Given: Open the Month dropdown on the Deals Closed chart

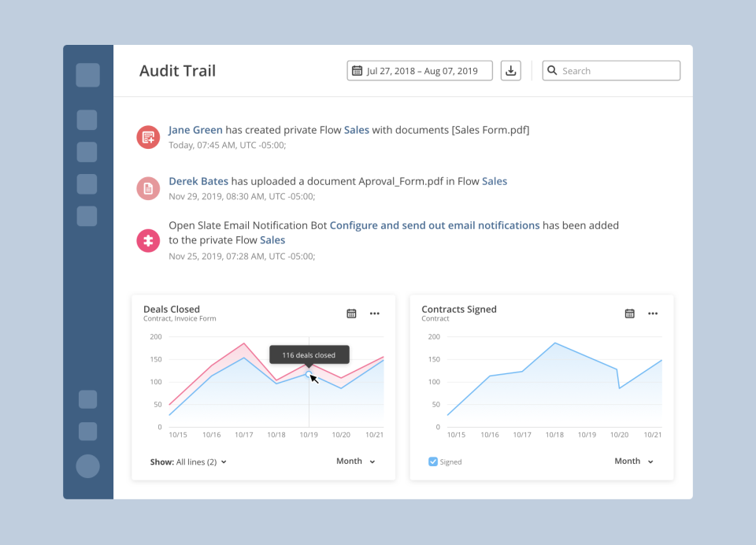Looking at the screenshot, I should (x=354, y=462).
